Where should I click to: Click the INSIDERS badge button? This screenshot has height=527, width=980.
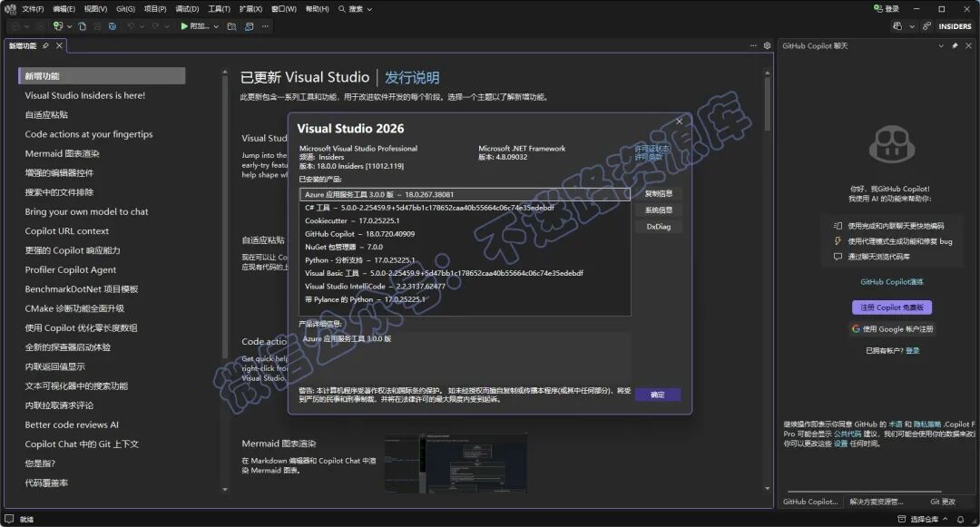(x=955, y=26)
